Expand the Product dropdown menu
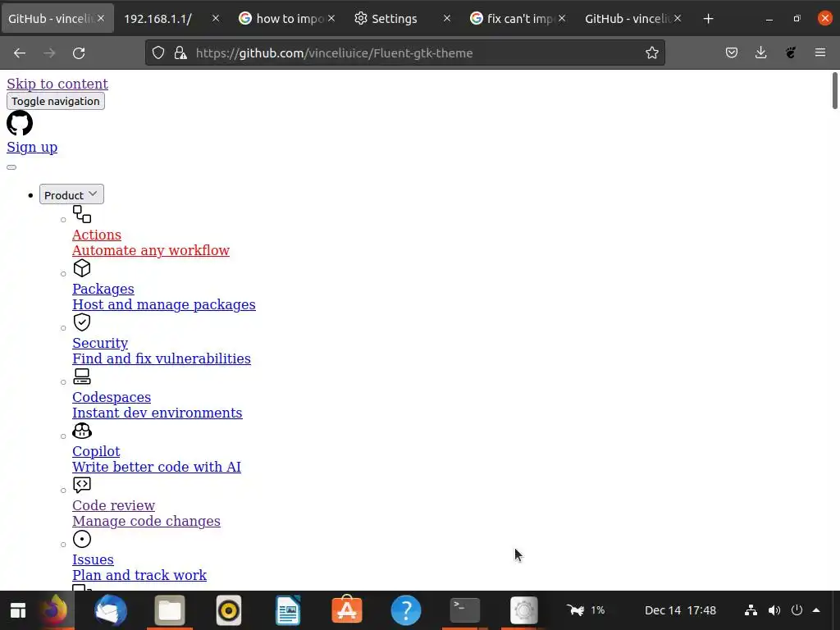Viewport: 840px width, 630px height. 71,194
